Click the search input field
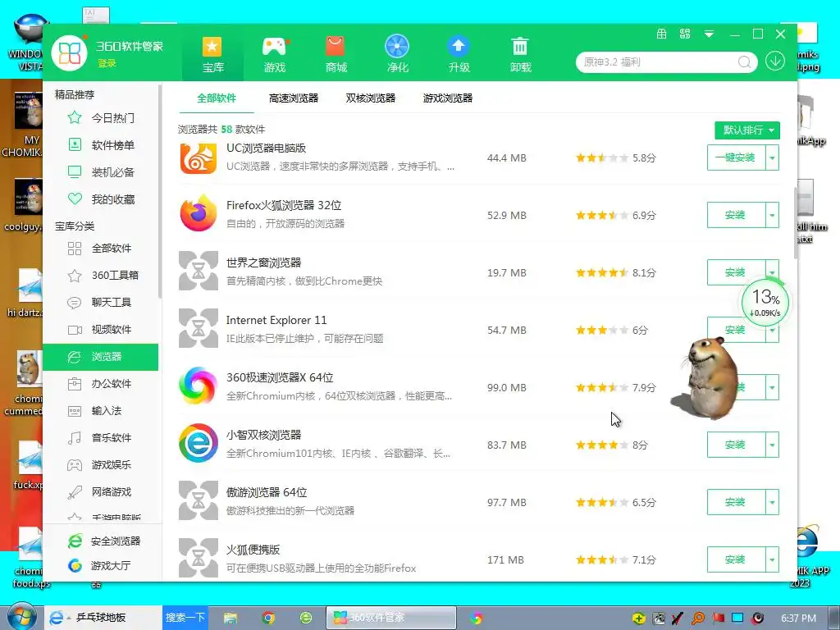The height and width of the screenshot is (630, 840). (x=658, y=62)
